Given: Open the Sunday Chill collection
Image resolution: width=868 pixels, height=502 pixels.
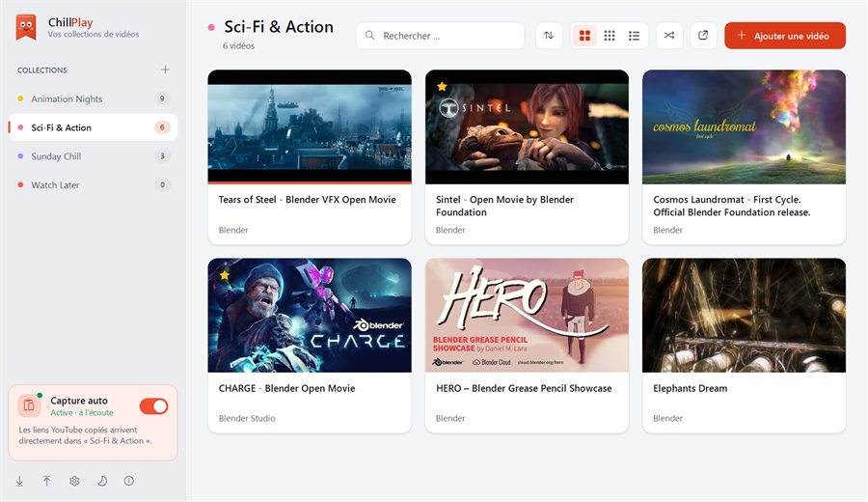Looking at the screenshot, I should 93,156.
